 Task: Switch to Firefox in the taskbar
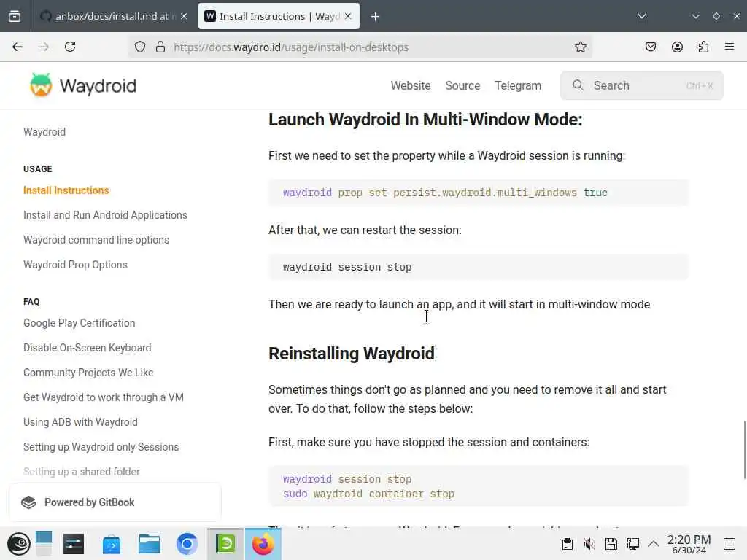(263, 544)
